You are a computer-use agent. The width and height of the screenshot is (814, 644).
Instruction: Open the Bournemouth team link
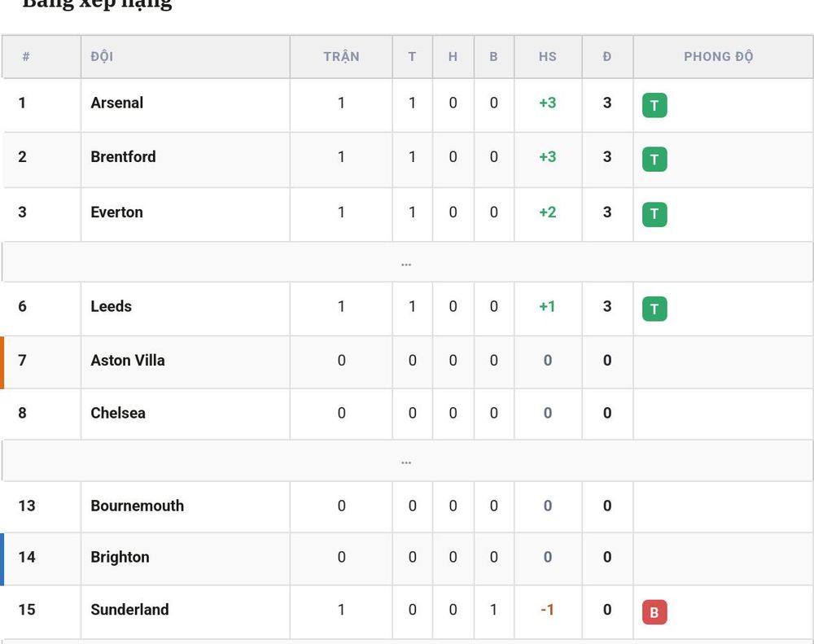coord(137,506)
